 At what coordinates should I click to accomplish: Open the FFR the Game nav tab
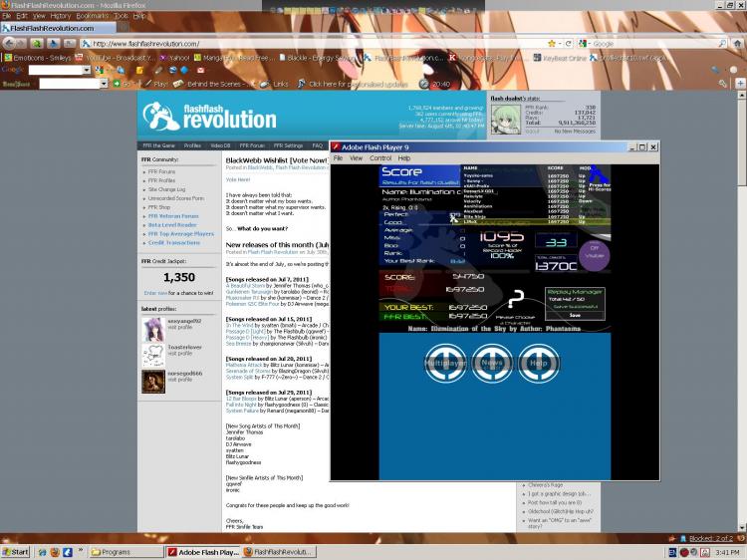coord(158,145)
